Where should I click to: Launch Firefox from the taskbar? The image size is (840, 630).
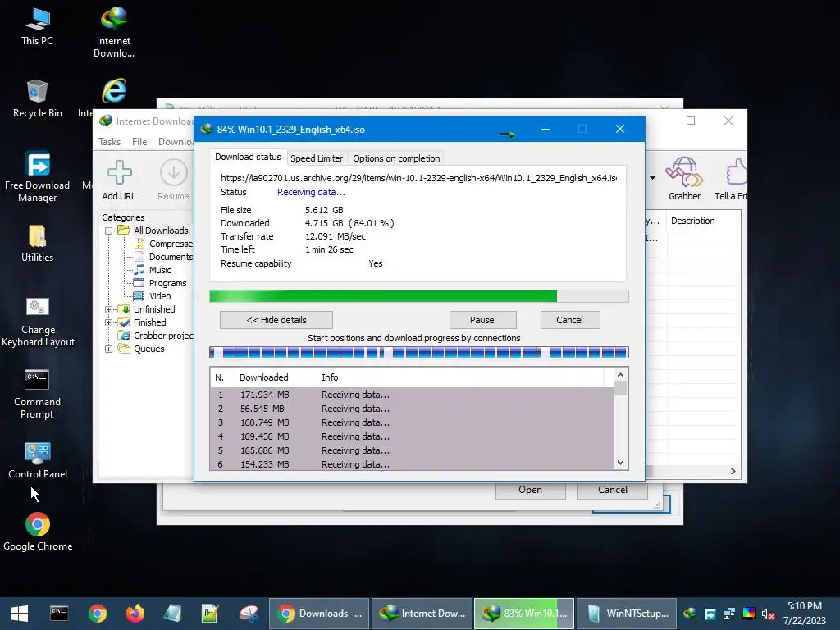135,614
